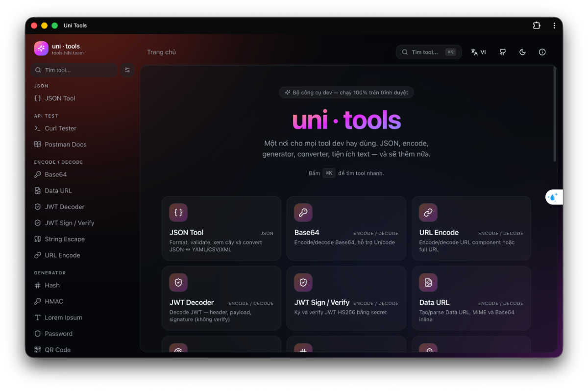Open Curl Tester from the sidebar
Screen dimensions: 588x391
83,128
